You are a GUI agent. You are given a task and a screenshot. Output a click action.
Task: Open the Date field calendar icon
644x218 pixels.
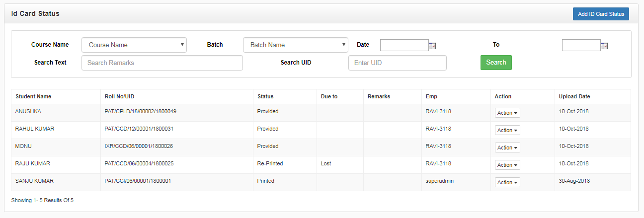pos(432,46)
